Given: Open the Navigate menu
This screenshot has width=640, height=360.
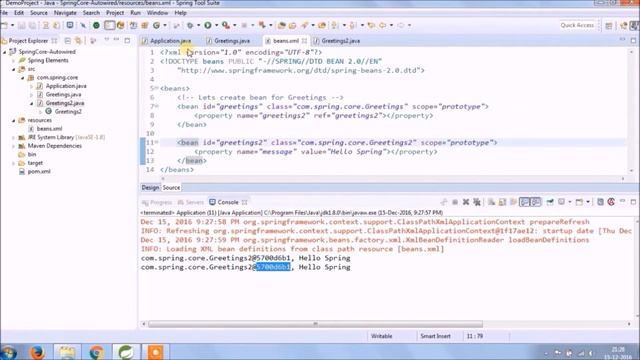Looking at the screenshot, I should coord(65,13).
